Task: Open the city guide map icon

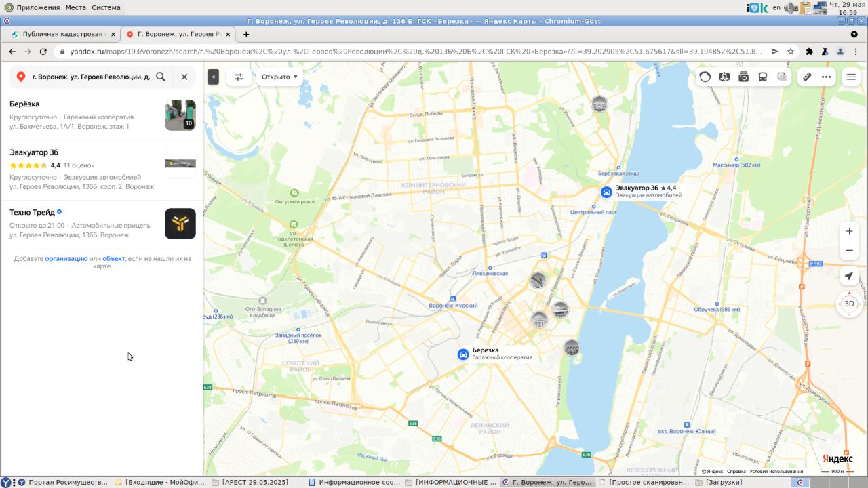Action: coord(724,77)
